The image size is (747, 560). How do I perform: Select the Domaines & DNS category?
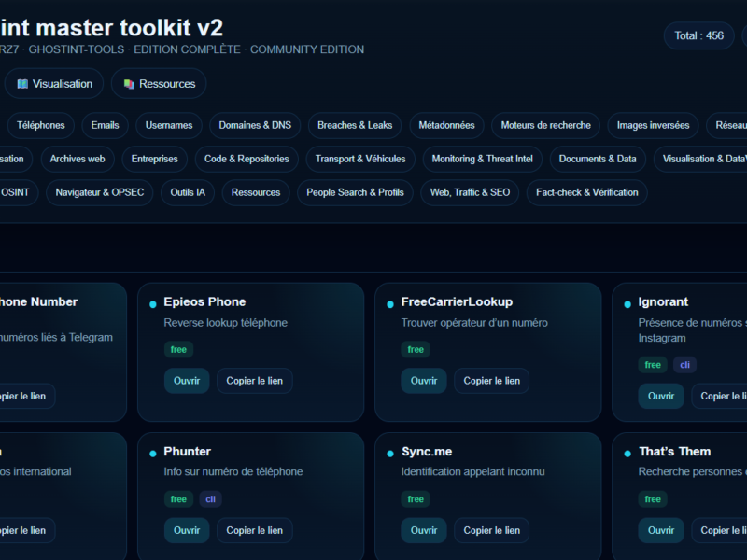(x=255, y=125)
